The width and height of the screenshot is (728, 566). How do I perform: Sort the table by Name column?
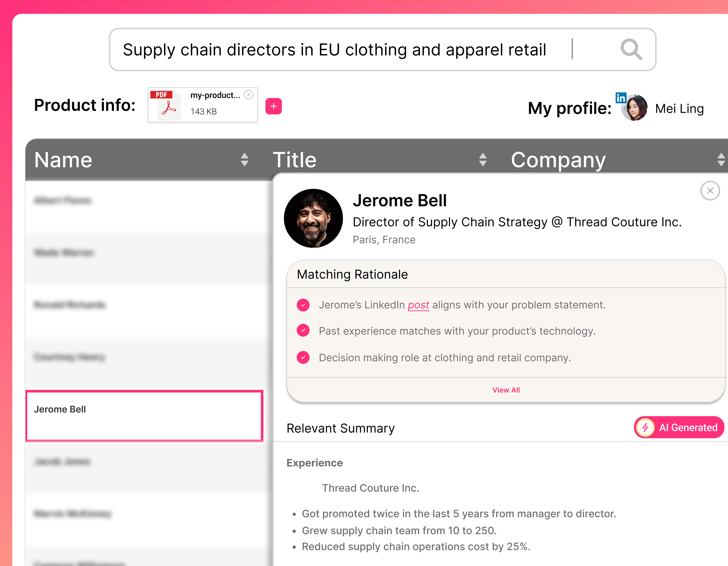pos(244,160)
